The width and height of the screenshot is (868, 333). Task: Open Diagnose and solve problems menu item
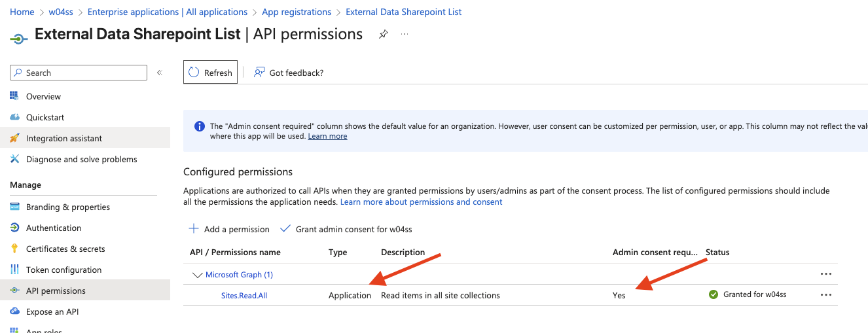81,159
